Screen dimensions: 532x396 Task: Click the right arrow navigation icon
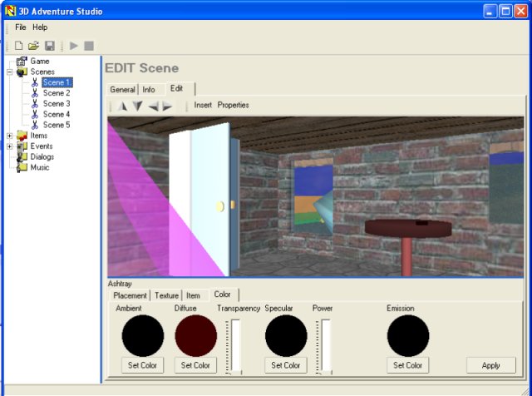point(167,106)
